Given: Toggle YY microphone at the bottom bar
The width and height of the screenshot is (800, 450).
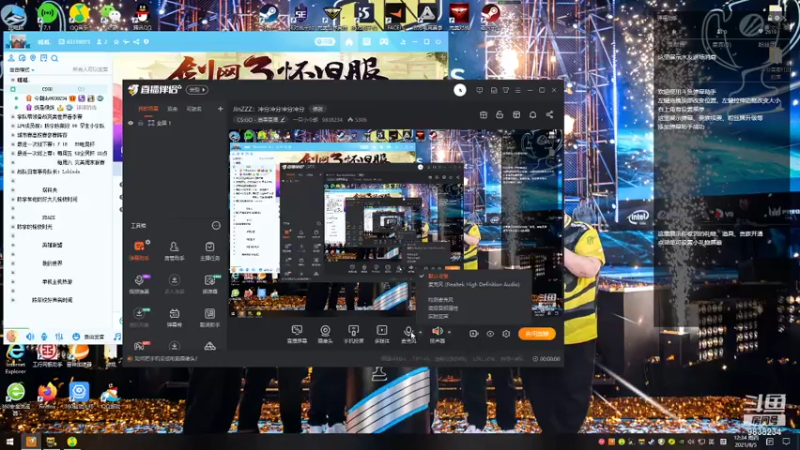Looking at the screenshot, I should (x=44, y=337).
